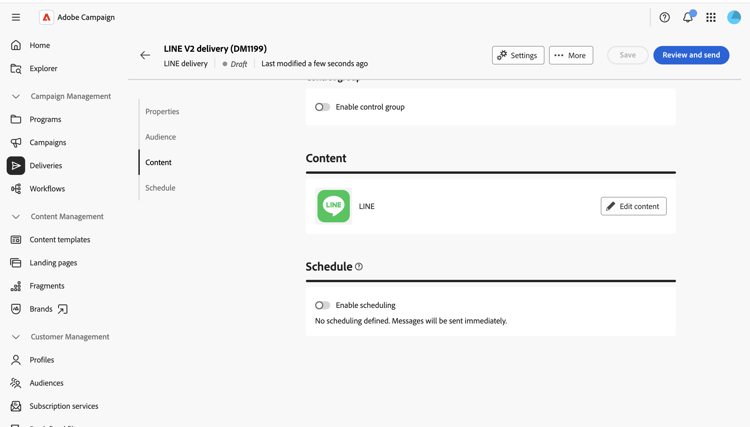Click the LINE channel thumbnail
The width and height of the screenshot is (750, 427).
pyautogui.click(x=333, y=206)
